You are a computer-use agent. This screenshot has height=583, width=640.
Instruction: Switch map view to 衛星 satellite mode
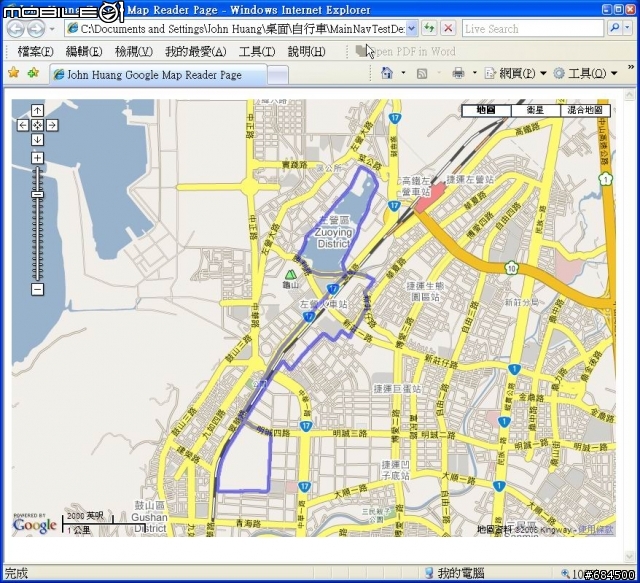coord(536,111)
